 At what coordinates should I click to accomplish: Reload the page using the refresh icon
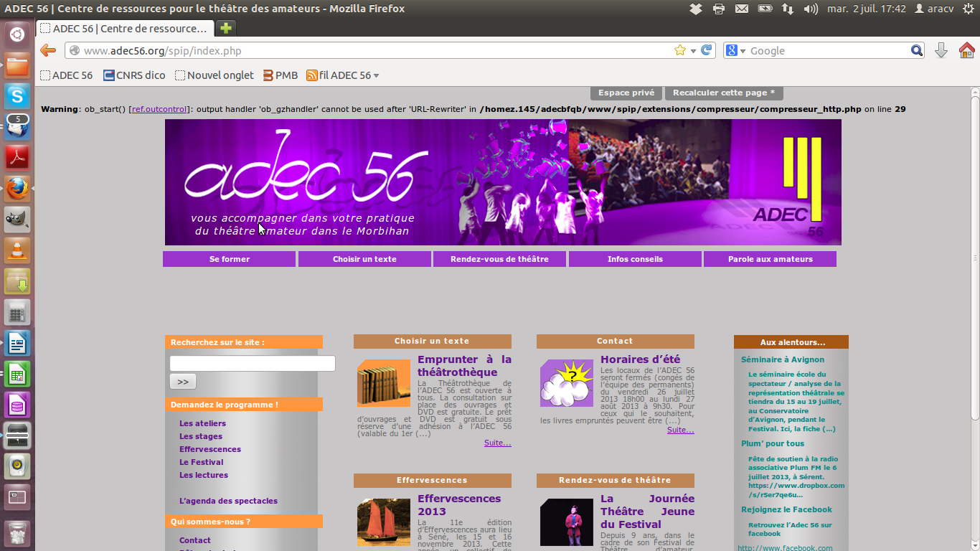pos(707,50)
